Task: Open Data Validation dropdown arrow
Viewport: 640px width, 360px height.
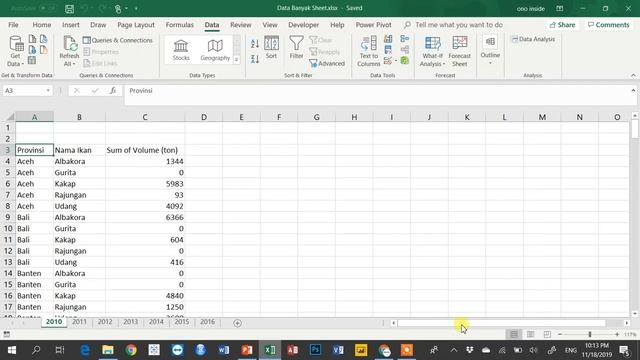Action: pyautogui.click(x=396, y=61)
